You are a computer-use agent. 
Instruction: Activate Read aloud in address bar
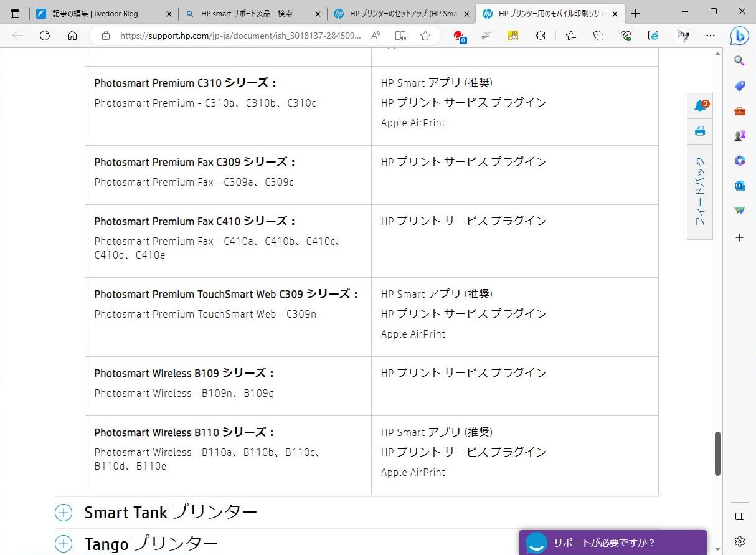click(x=376, y=36)
